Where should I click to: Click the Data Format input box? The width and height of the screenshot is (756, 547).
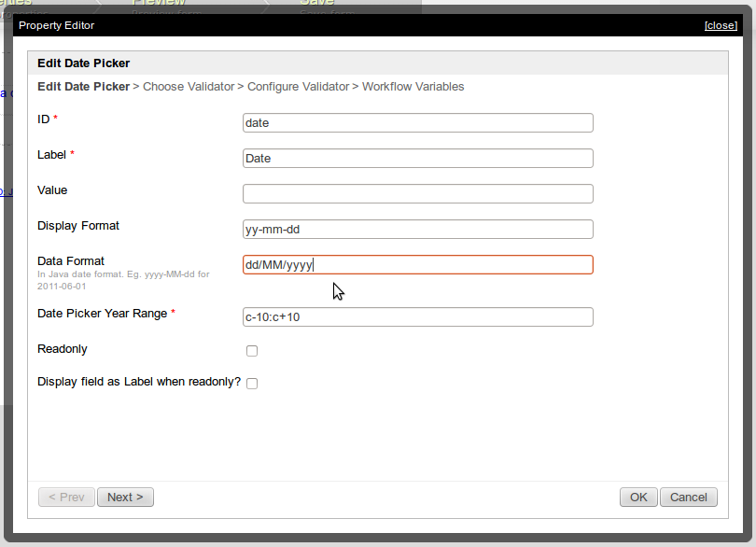click(x=417, y=264)
